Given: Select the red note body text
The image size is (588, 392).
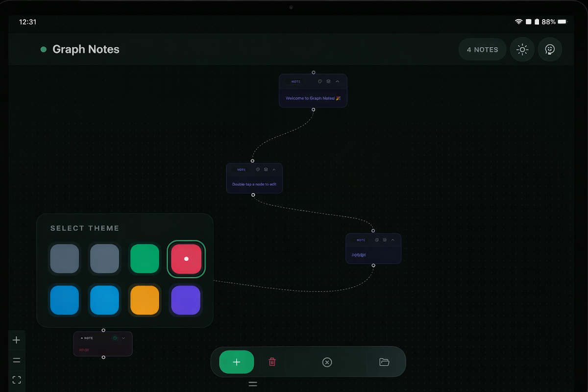Looking at the screenshot, I should pyautogui.click(x=84, y=350).
